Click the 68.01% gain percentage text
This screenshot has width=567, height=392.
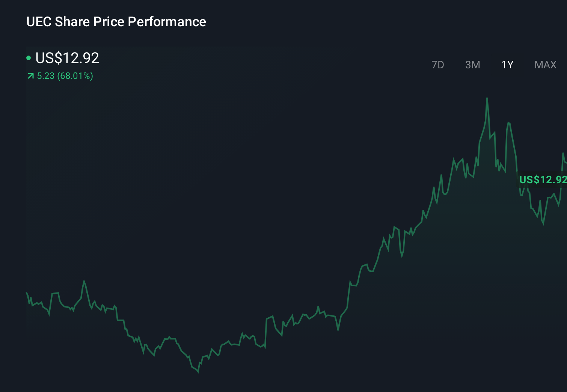click(75, 76)
